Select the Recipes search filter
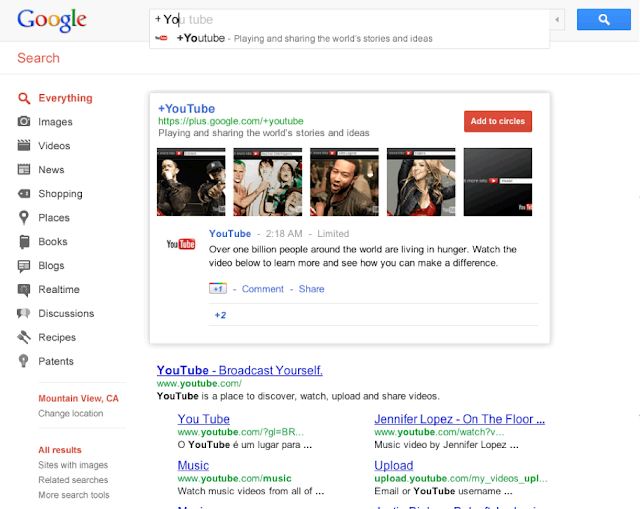The height and width of the screenshot is (509, 640). pyautogui.click(x=57, y=338)
